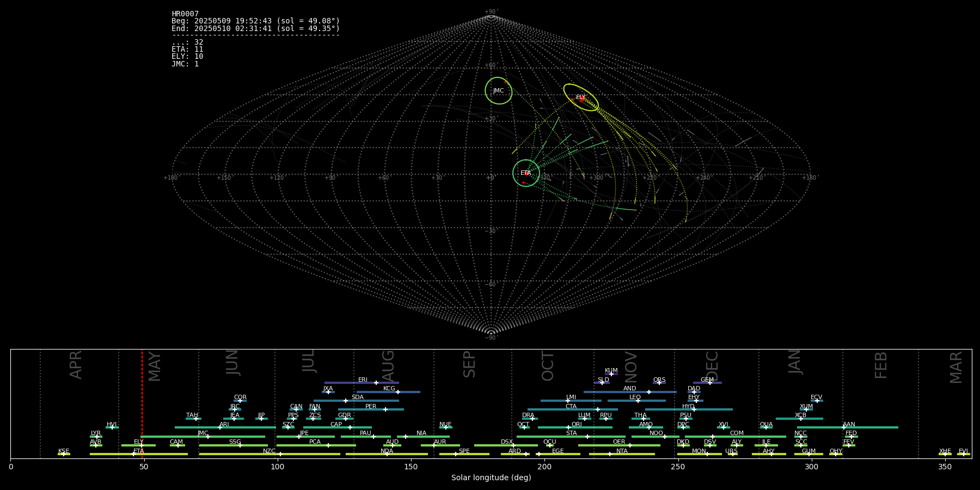
Task: Click the FEB month label in the timeline
Action: 881,365
